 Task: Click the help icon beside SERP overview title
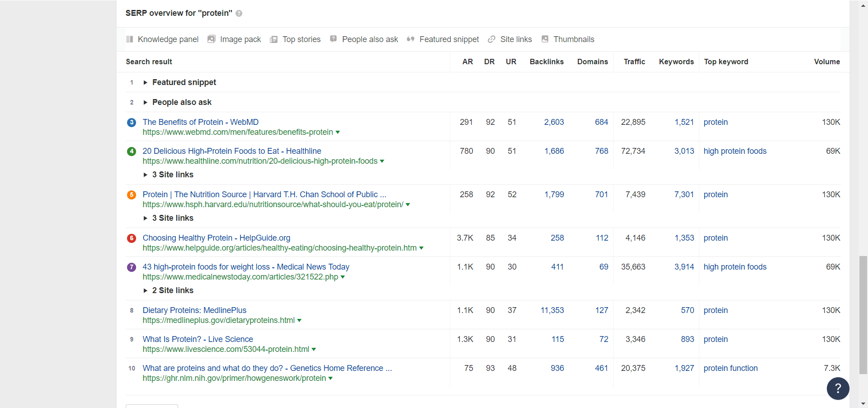[x=239, y=14]
